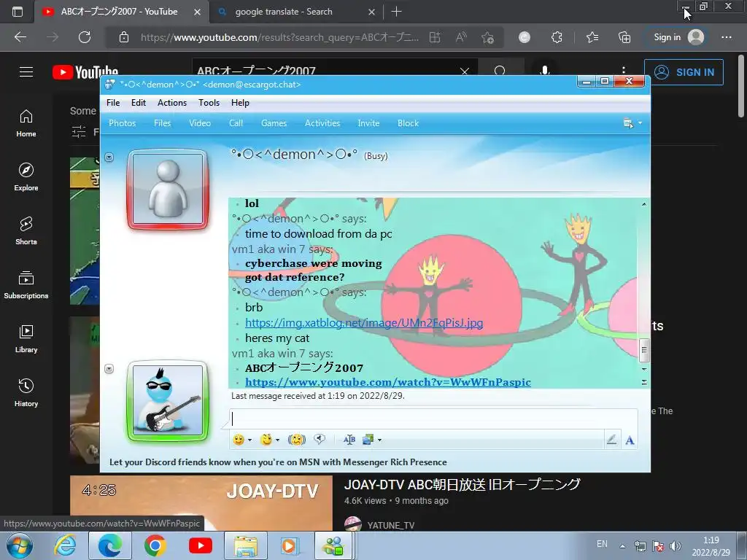Open Edge Settings and more menu
The width and height of the screenshot is (747, 560).
pos(727,37)
